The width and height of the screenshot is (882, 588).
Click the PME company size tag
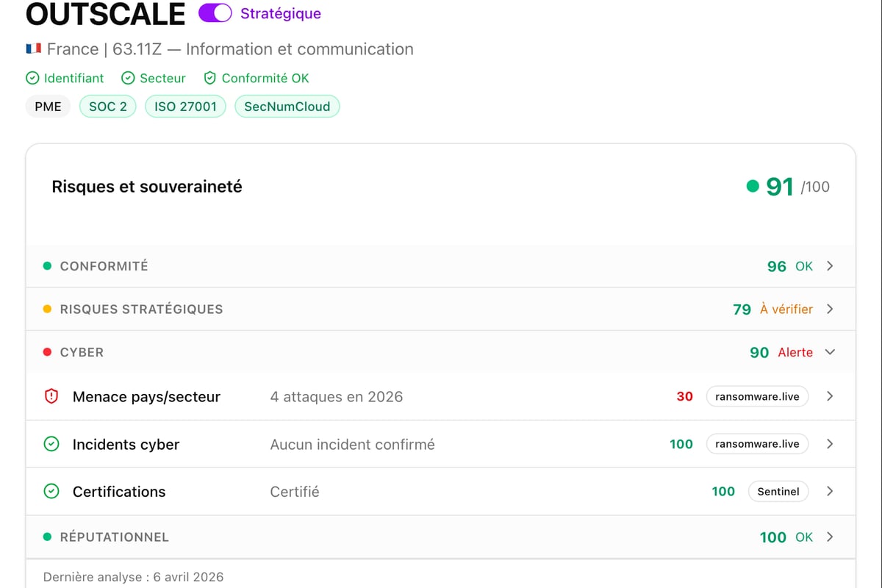point(49,107)
